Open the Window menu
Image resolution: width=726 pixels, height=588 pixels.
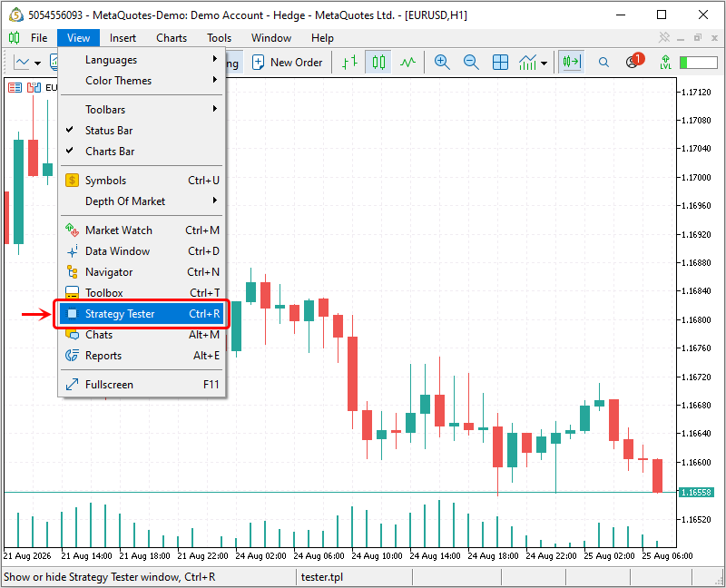pyautogui.click(x=271, y=38)
